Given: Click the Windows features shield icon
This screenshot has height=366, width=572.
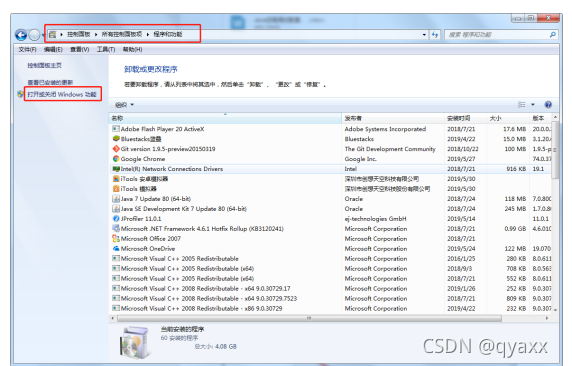Looking at the screenshot, I should [x=20, y=94].
